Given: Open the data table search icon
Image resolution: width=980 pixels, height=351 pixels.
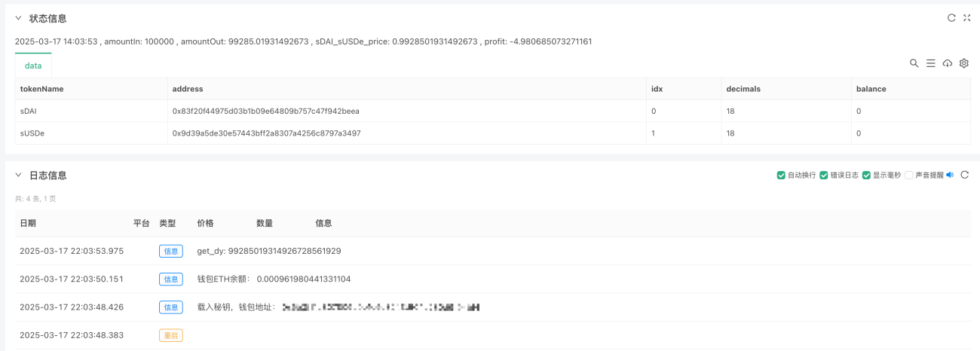Looking at the screenshot, I should pyautogui.click(x=914, y=63).
